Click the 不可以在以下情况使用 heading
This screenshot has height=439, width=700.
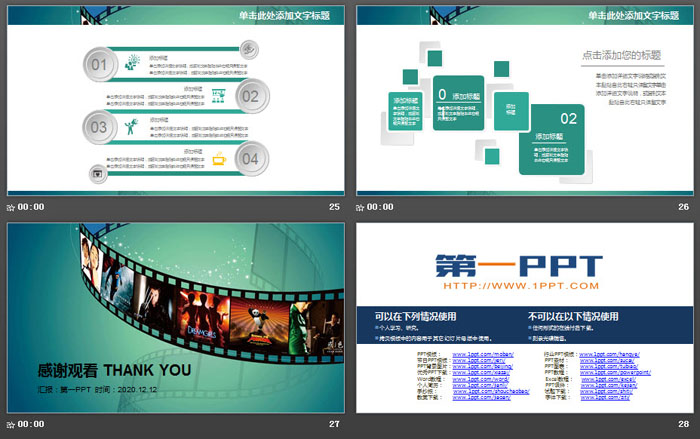pos(573,317)
